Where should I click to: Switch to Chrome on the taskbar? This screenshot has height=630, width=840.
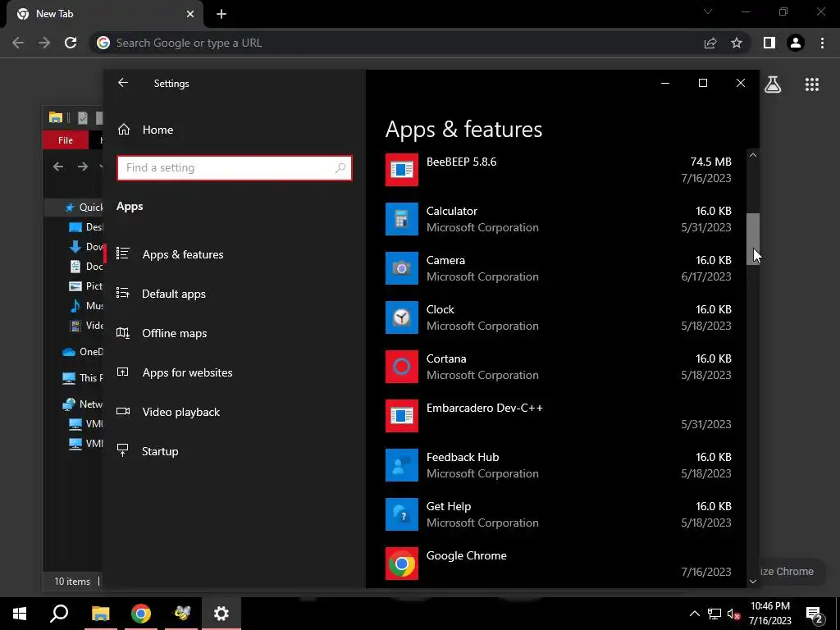point(141,614)
